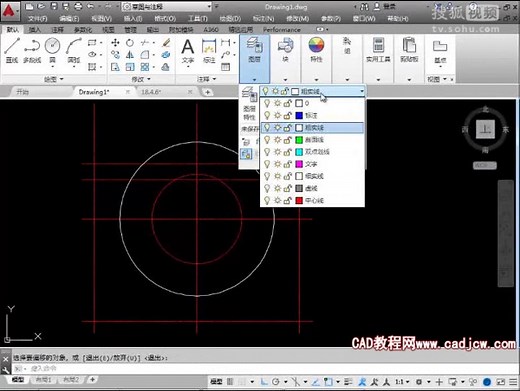This screenshot has height=391, width=520.
Task: Click the Array tool in Modify panel
Action: 145,67
